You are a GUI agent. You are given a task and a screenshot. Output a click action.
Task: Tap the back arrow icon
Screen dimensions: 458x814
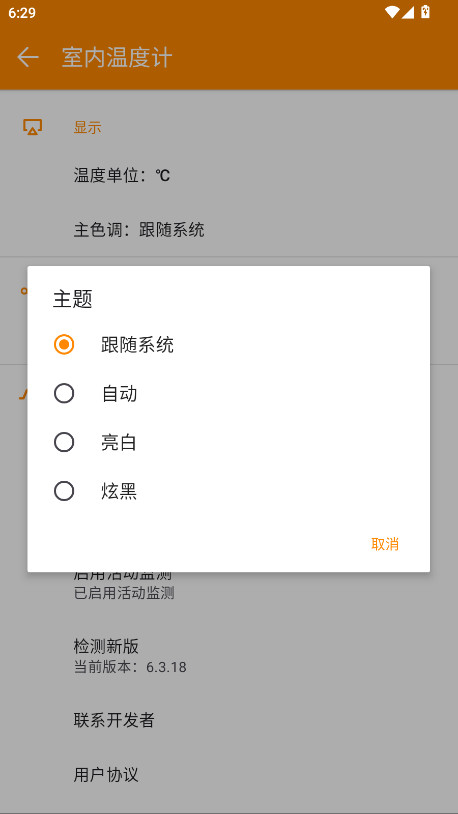click(28, 57)
